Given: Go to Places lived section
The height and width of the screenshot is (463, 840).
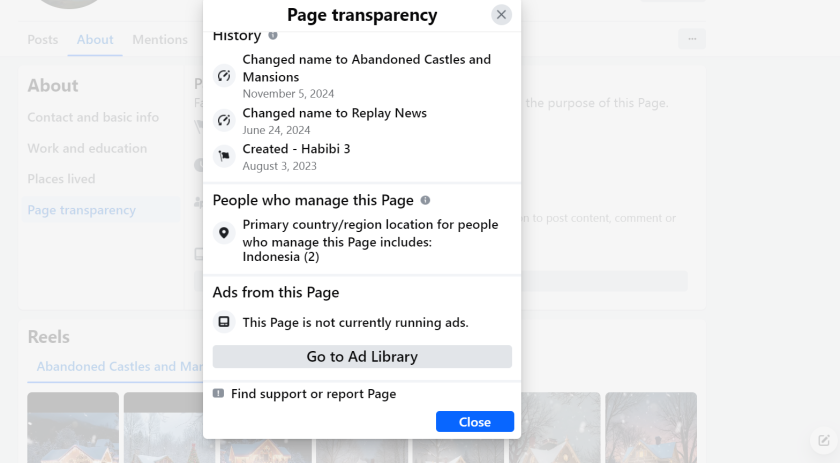Looking at the screenshot, I should point(61,179).
